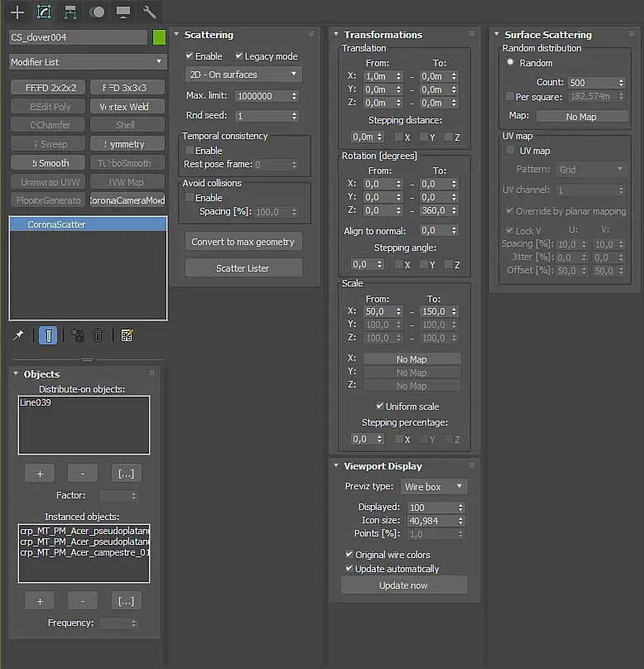Toggle Stepping distance X checkbox
The width and height of the screenshot is (644, 669).
pyautogui.click(x=399, y=137)
